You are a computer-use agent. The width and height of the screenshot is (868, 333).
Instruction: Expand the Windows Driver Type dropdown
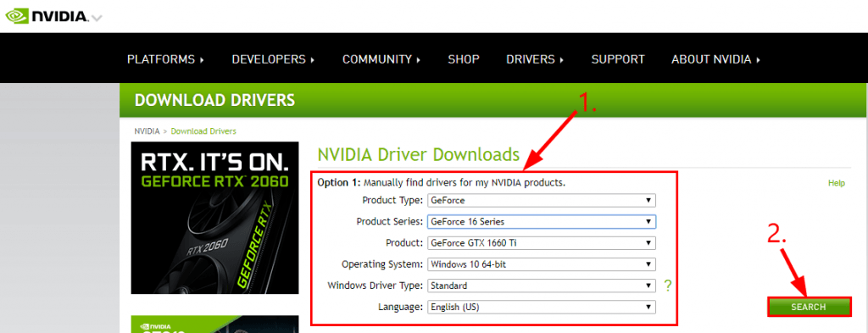(x=542, y=286)
